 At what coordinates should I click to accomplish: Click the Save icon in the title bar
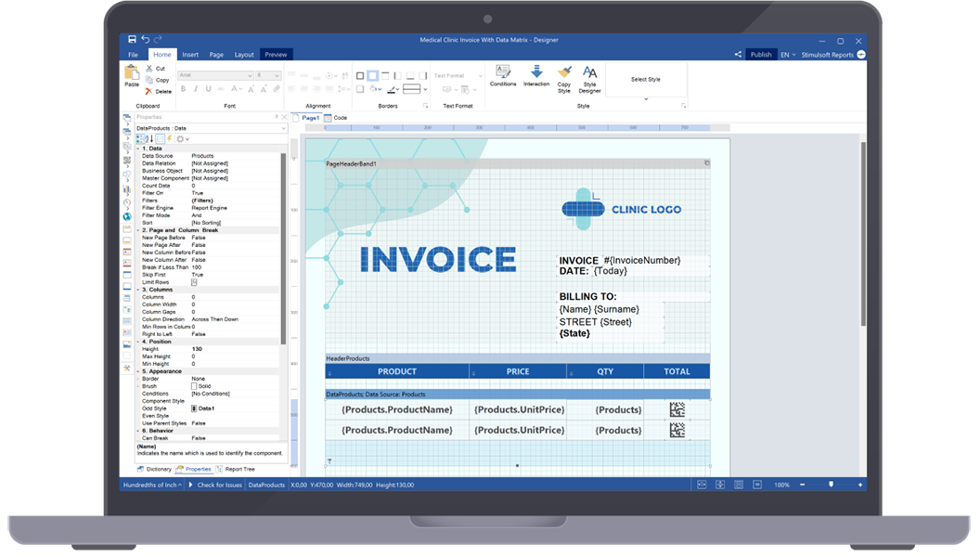pyautogui.click(x=132, y=40)
